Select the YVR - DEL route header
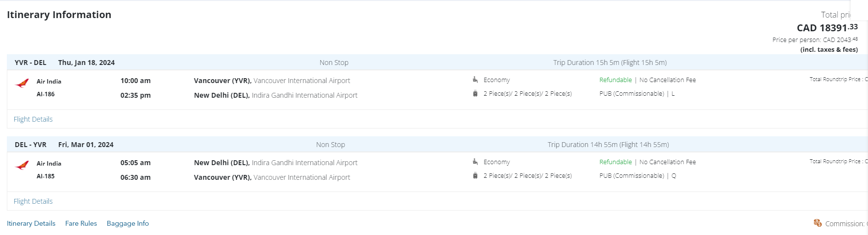 pos(30,63)
